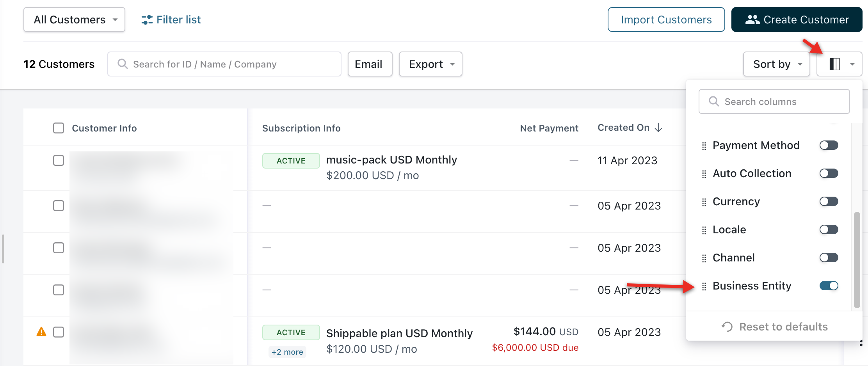Click the Reset to defaults icon
Image resolution: width=868 pixels, height=366 pixels.
click(x=727, y=327)
